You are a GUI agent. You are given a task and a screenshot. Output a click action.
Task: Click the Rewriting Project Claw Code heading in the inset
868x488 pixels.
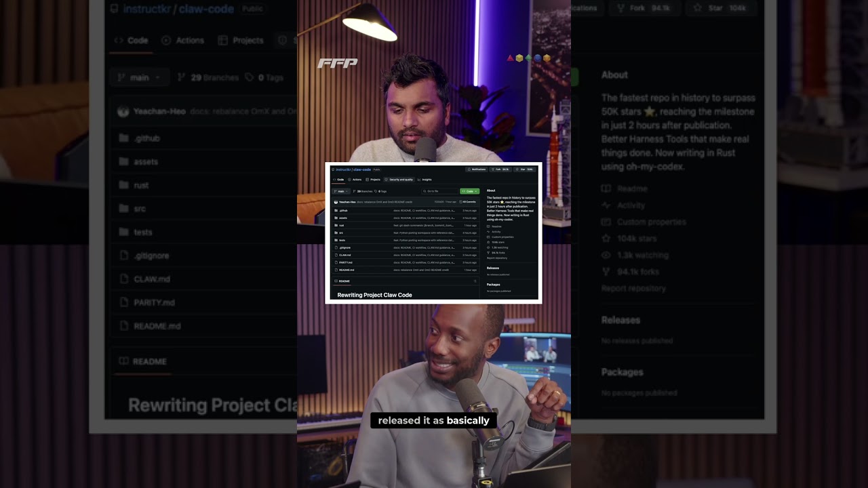374,295
